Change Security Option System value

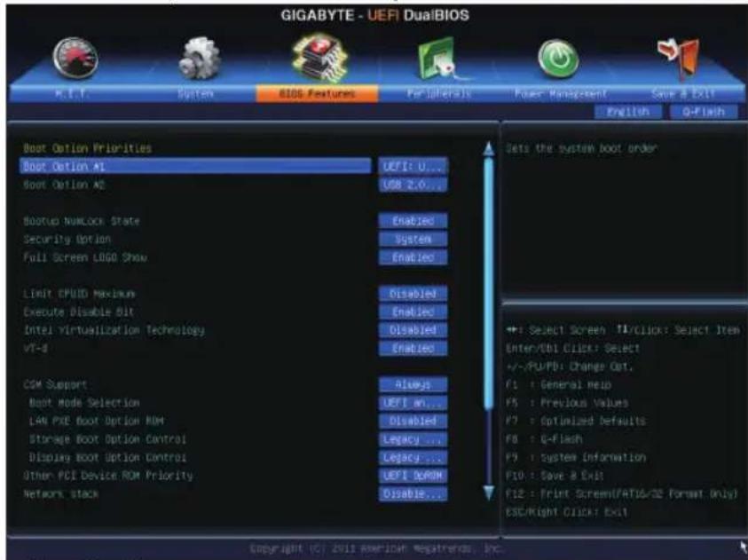coord(413,239)
